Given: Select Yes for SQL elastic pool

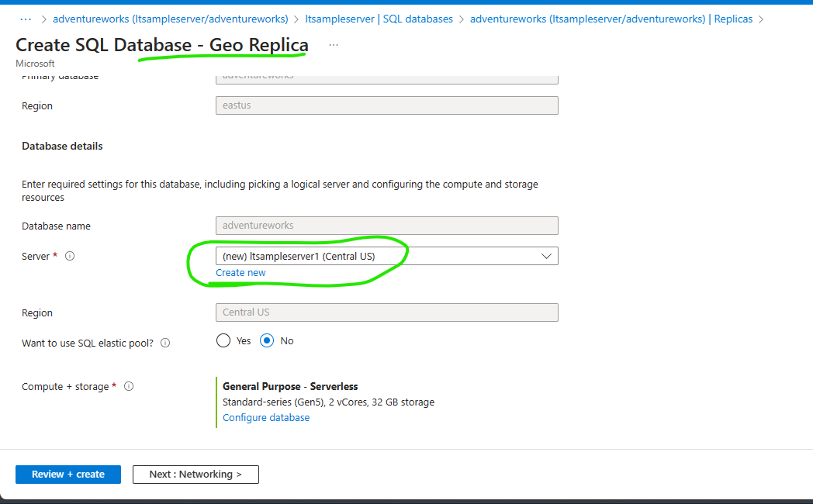Looking at the screenshot, I should (223, 341).
